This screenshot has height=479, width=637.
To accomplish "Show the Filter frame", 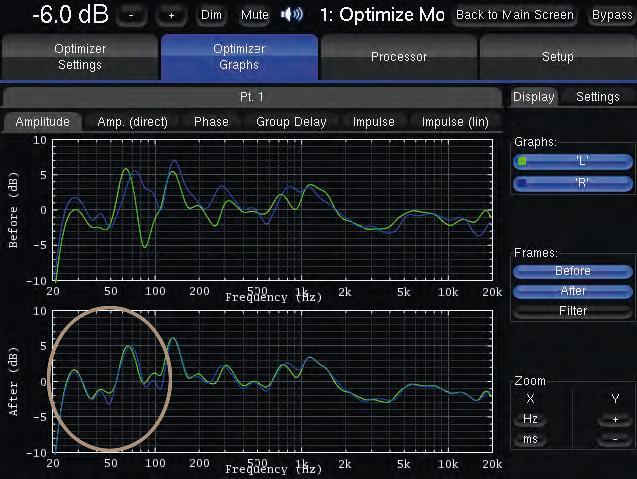I will pos(572,311).
